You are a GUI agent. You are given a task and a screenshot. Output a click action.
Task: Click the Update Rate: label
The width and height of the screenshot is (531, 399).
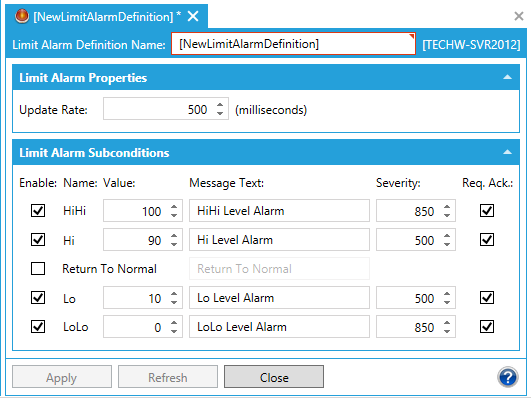pos(54,110)
